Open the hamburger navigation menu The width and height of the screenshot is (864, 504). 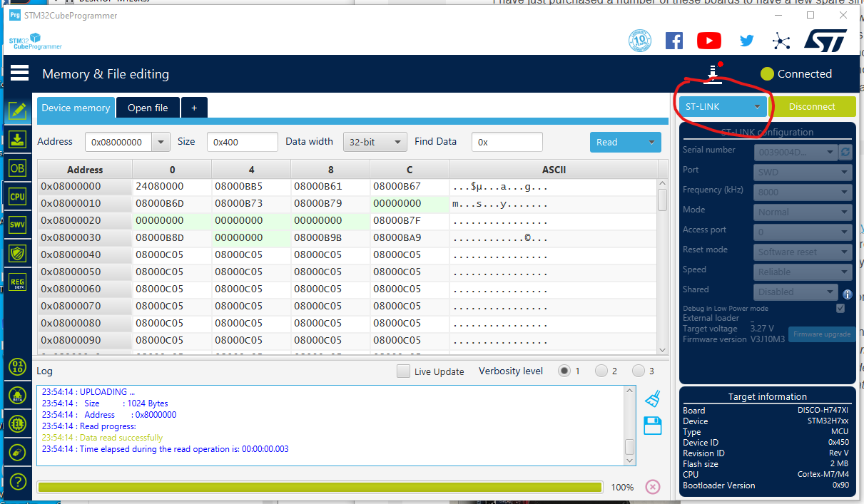19,73
